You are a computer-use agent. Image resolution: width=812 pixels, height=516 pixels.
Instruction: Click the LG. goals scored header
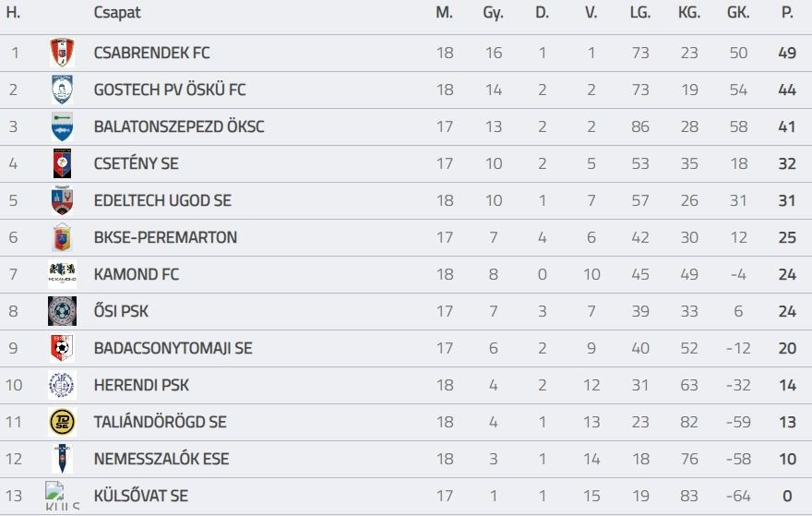tap(639, 13)
